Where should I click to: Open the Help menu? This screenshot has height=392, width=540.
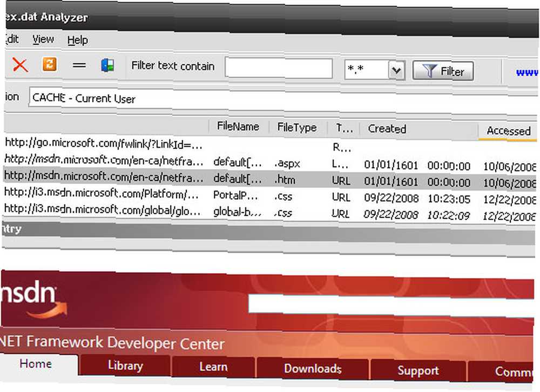(77, 40)
